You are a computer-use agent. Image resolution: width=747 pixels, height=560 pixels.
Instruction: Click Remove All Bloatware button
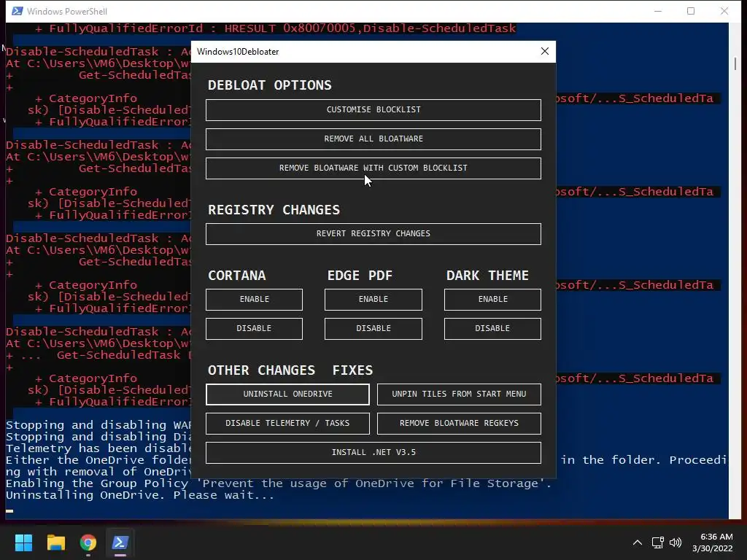point(373,139)
